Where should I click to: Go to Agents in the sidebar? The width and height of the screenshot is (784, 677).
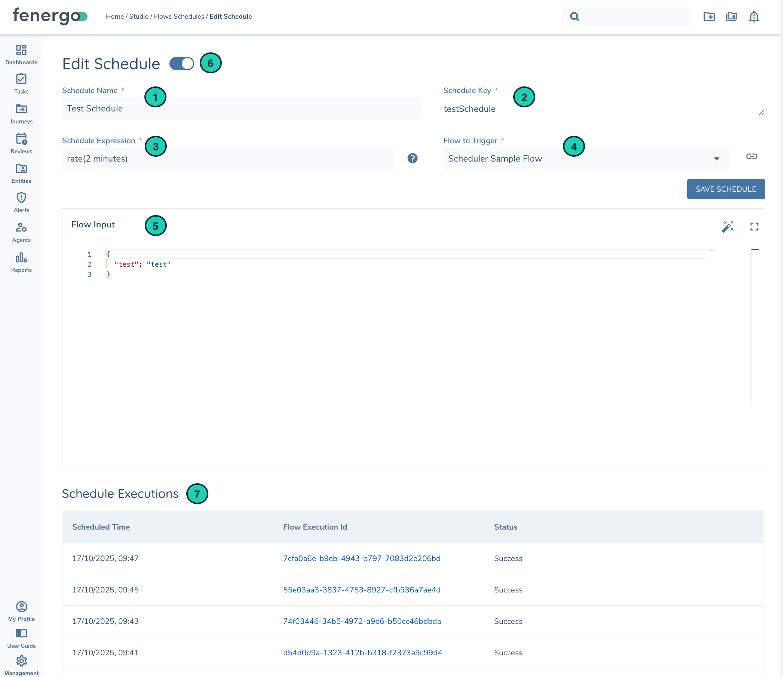point(21,232)
